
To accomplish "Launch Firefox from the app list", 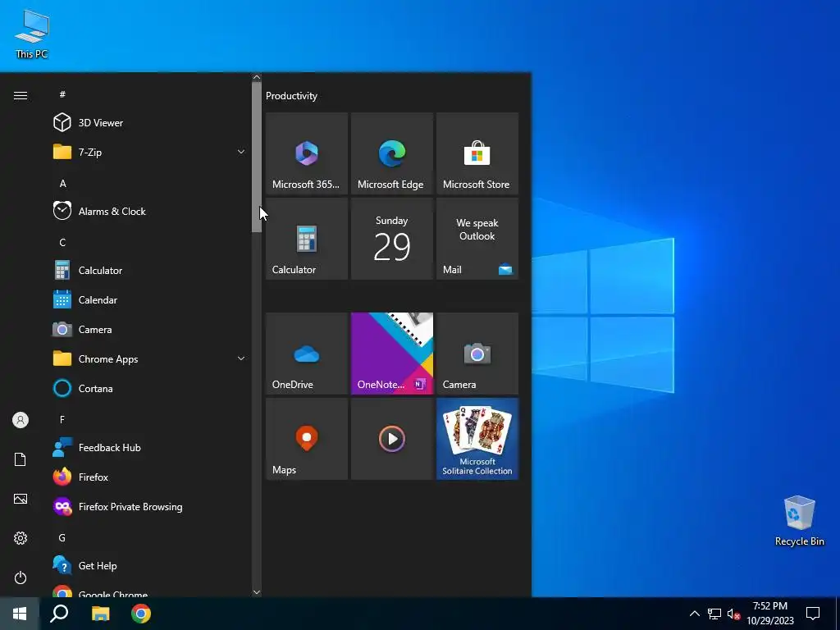I will click(x=149, y=477).
